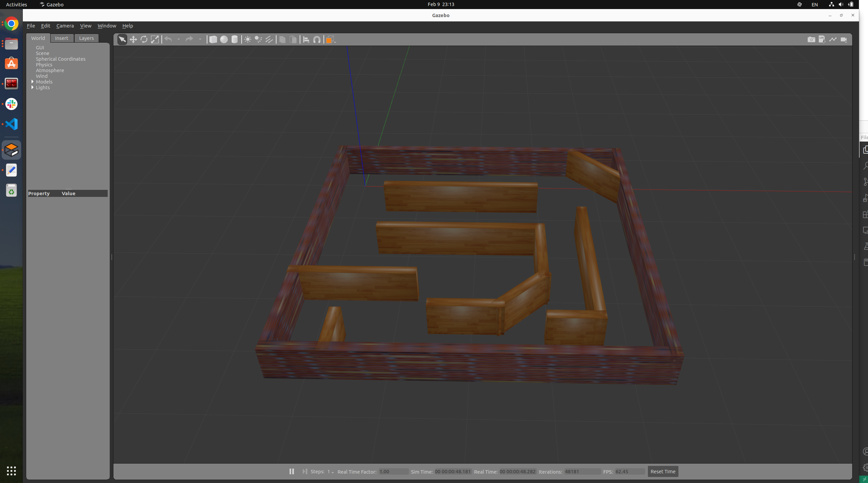Select the rotate mode tool

(x=144, y=39)
